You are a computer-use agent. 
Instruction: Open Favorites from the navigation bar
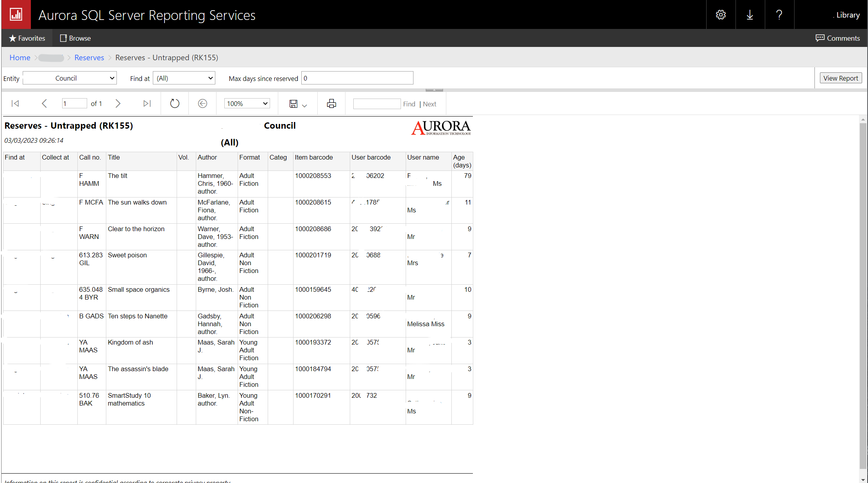click(x=27, y=38)
